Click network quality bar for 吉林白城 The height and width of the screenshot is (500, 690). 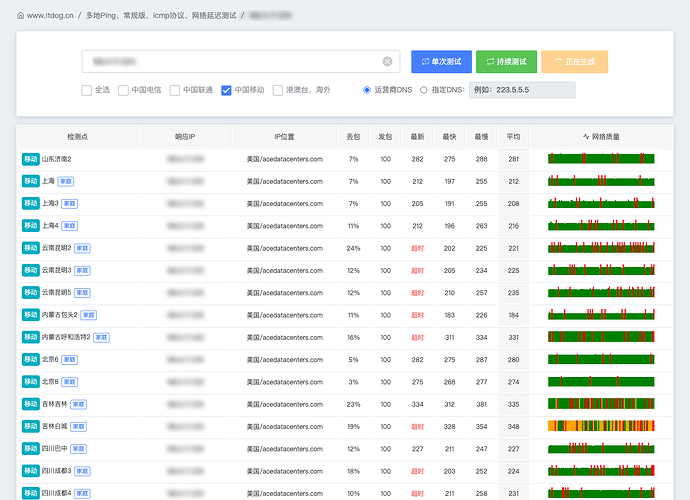[601, 426]
